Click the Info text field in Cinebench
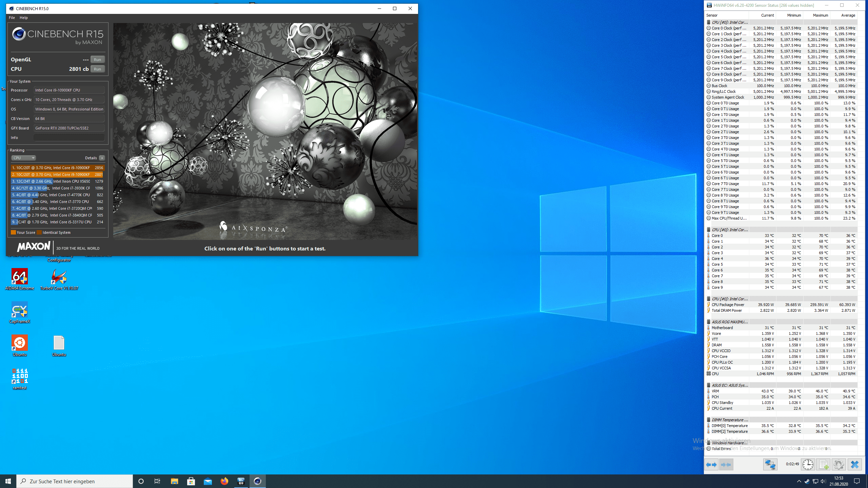 69,138
